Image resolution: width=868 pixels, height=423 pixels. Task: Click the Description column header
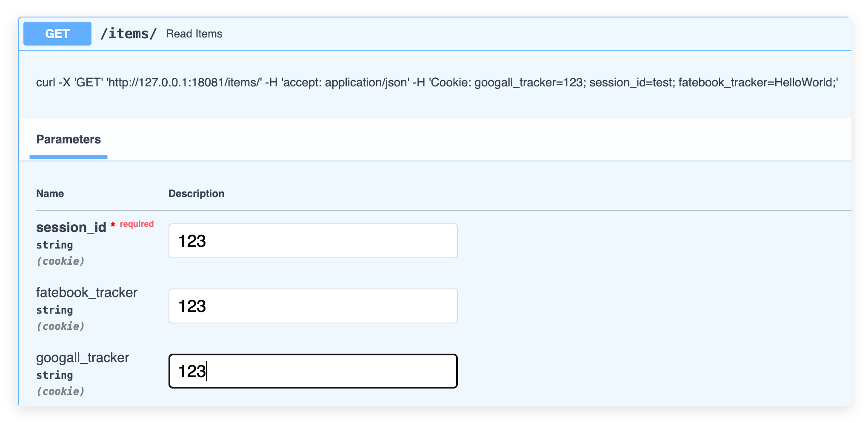196,194
